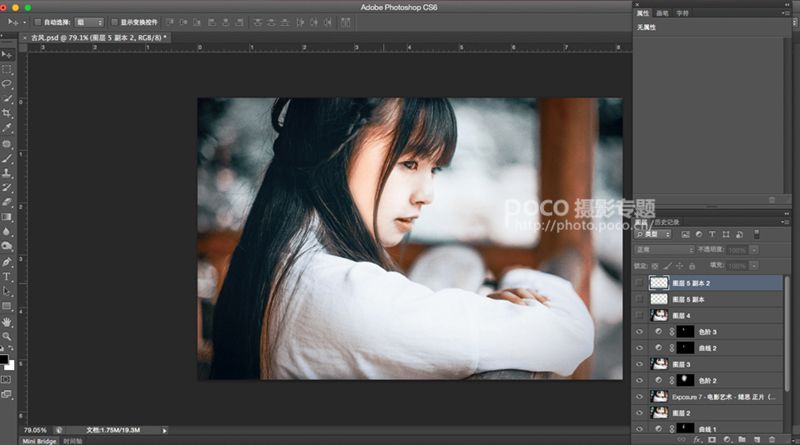Select the Clone Stamp tool

pyautogui.click(x=7, y=173)
